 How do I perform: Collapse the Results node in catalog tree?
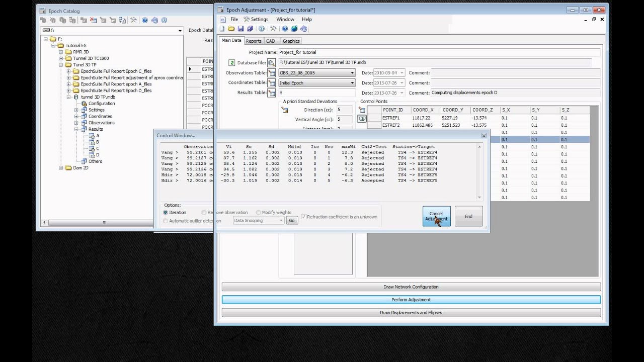tap(76, 129)
